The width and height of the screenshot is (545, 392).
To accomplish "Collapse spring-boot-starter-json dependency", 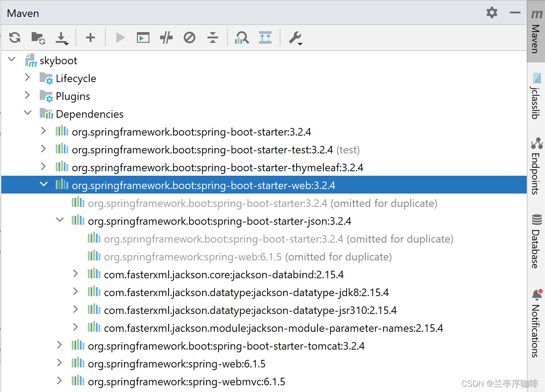I will (60, 220).
